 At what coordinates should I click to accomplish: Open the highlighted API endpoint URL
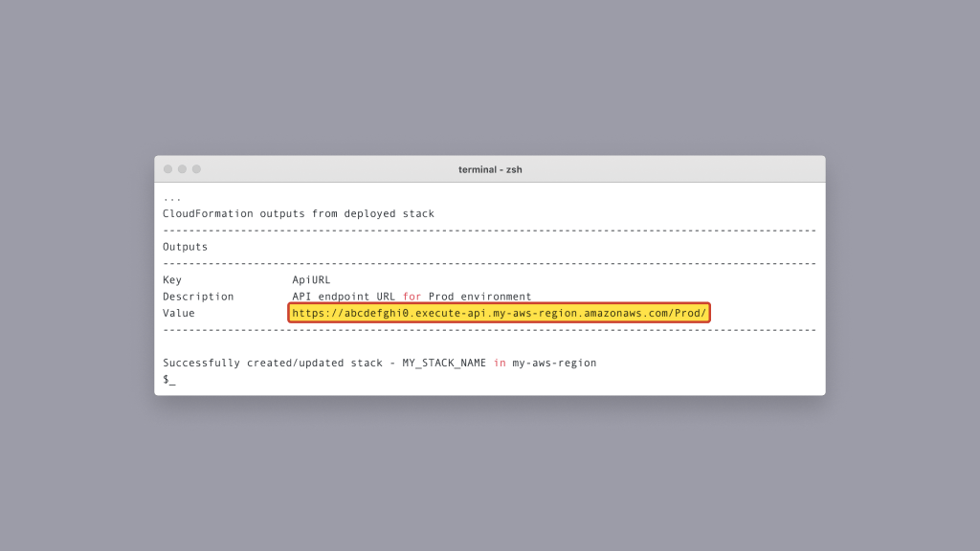point(499,313)
